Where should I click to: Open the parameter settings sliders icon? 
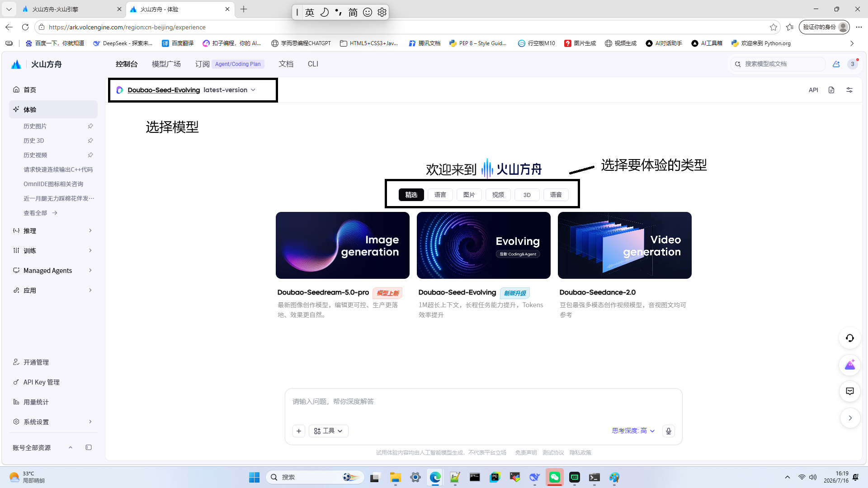pyautogui.click(x=849, y=90)
